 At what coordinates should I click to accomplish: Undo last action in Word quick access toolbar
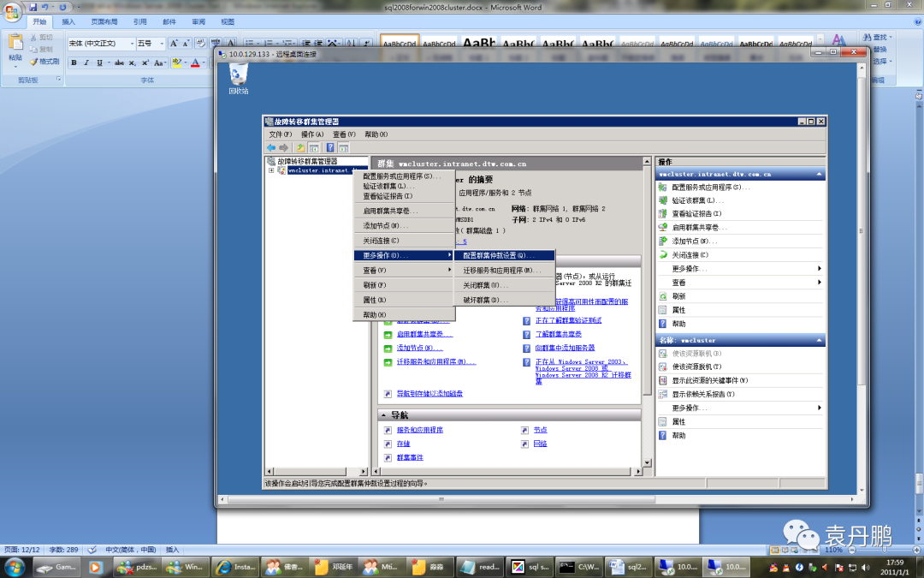(x=44, y=7)
